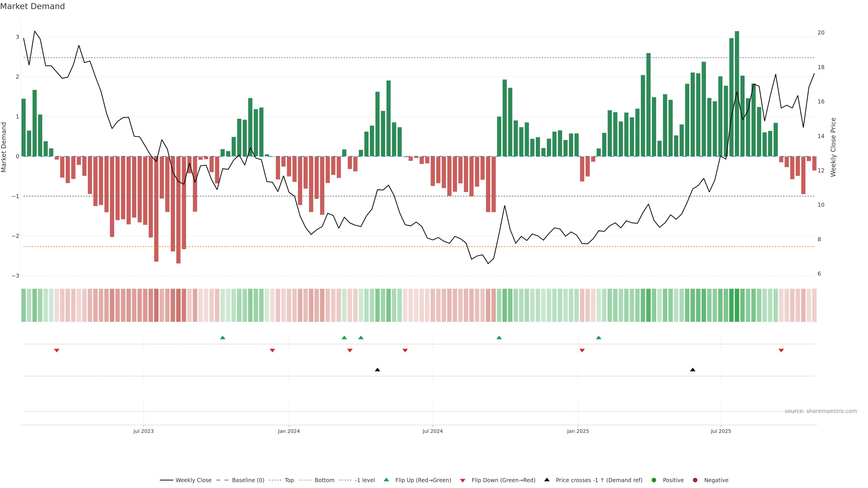Click the Flip Up green triangle legend icon

pyautogui.click(x=387, y=480)
